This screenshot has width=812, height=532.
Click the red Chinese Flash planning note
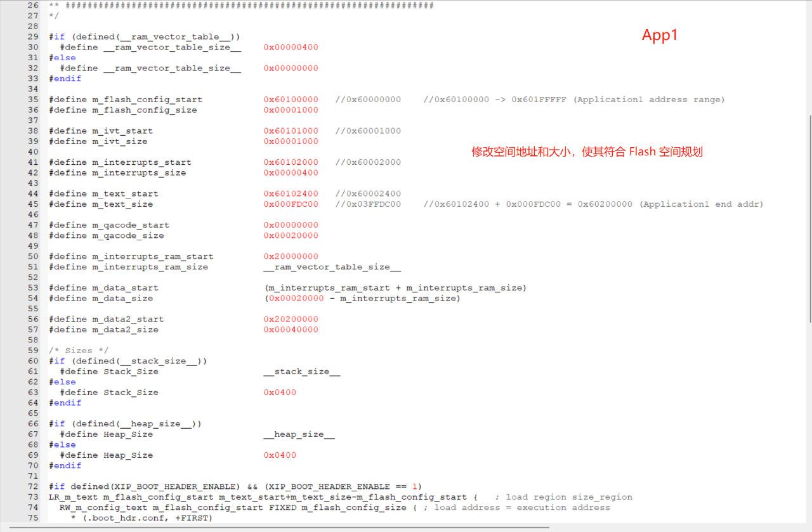587,152
